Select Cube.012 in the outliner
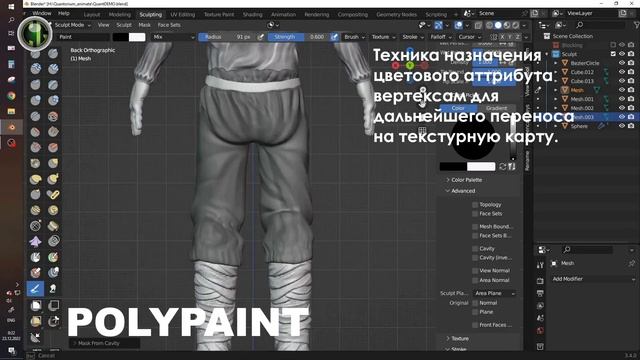 click(582, 72)
